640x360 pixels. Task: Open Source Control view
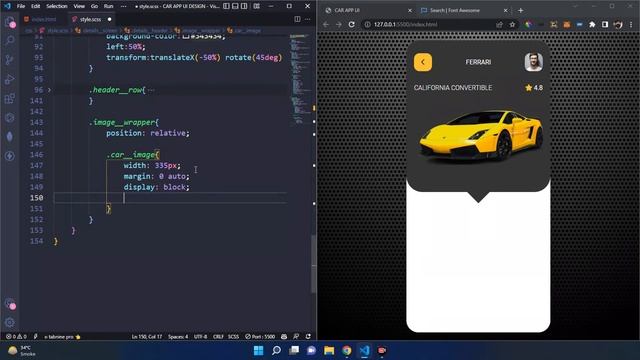pos(10,60)
